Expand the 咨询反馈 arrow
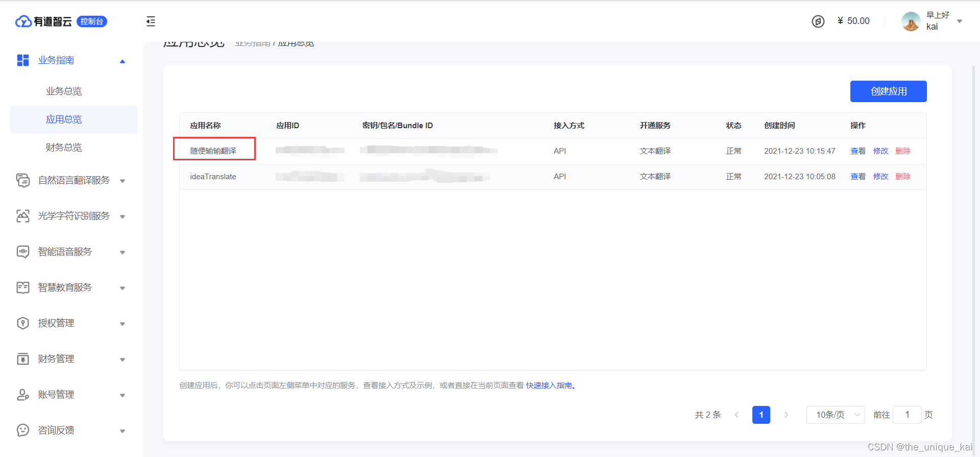The image size is (980, 457). tap(122, 431)
